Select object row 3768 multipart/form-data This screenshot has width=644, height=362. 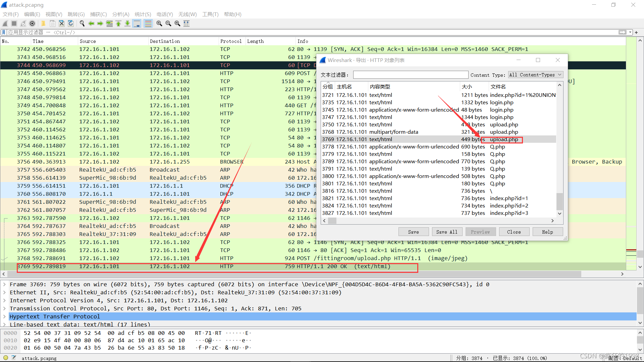coord(438,132)
